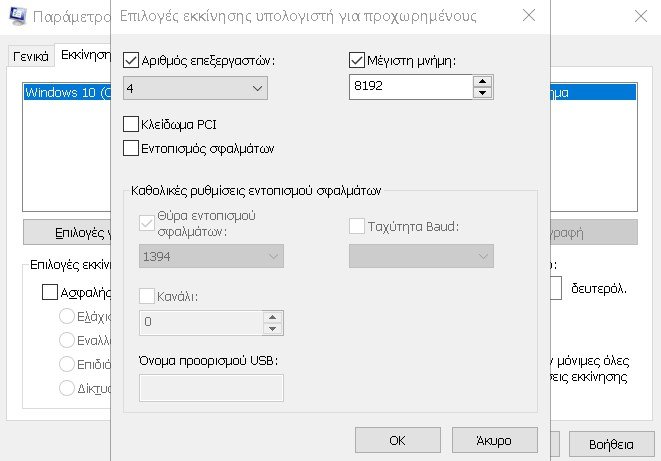Expand the Ταχύτητα Baud dropdown
This screenshot has width=661, height=461.
[421, 257]
